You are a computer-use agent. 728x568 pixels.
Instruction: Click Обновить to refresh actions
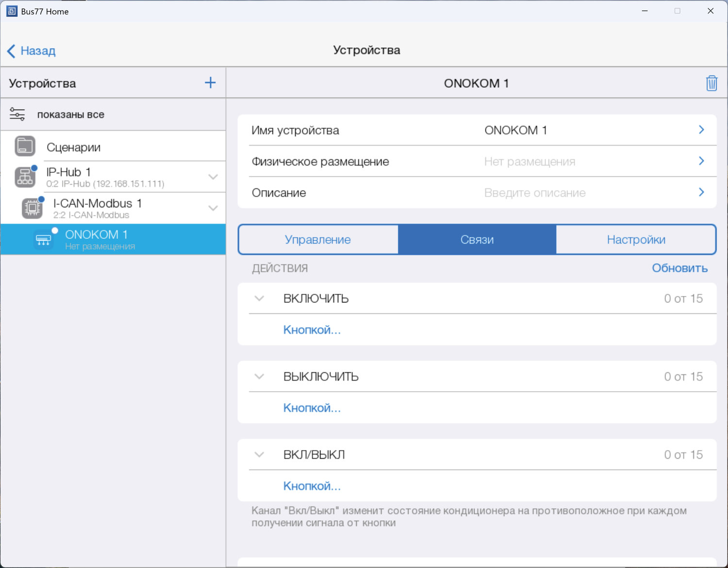click(x=679, y=268)
